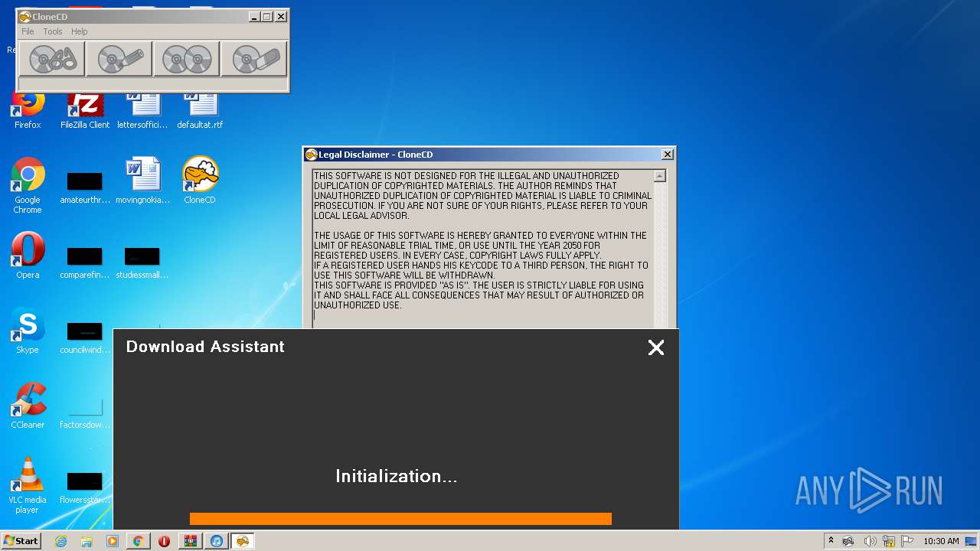The height and width of the screenshot is (551, 980).
Task: Minimize the CloneCD window
Action: (x=254, y=16)
